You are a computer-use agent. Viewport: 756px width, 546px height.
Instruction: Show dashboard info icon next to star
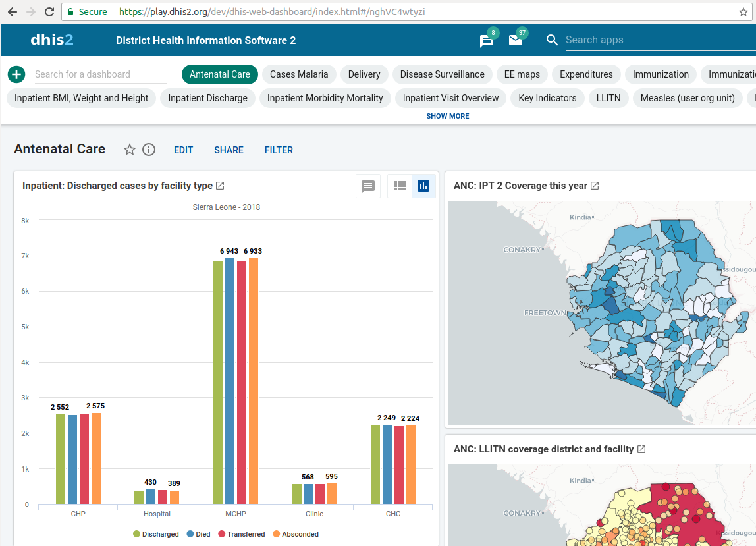click(149, 150)
